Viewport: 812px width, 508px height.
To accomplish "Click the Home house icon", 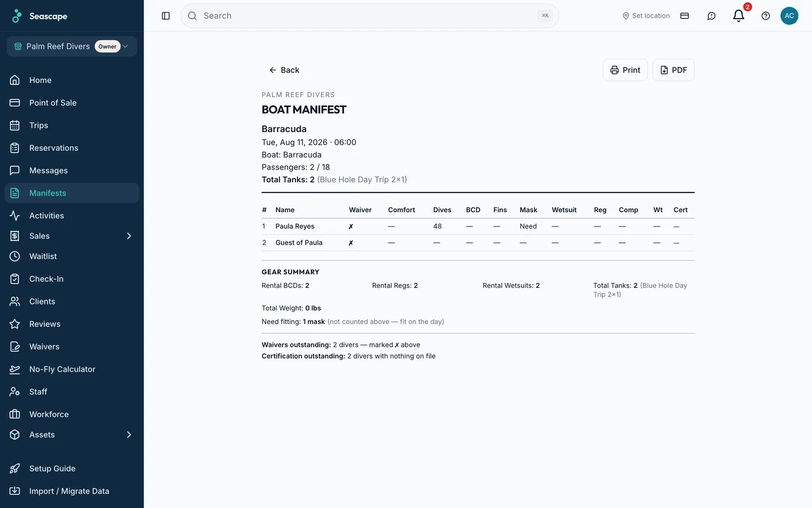I will 15,80.
